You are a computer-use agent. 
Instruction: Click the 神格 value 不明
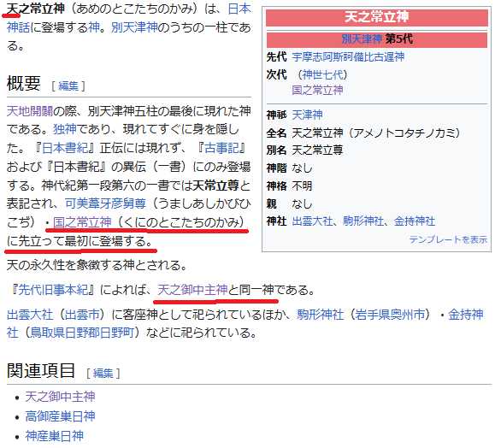[302, 186]
